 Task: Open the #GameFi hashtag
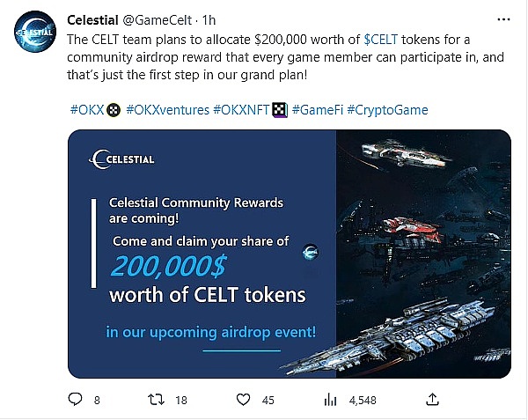coord(317,109)
